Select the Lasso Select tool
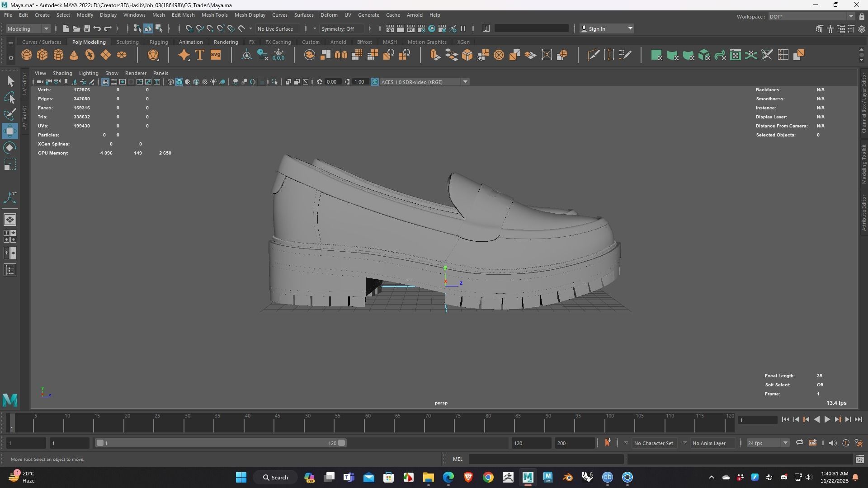 (x=10, y=98)
